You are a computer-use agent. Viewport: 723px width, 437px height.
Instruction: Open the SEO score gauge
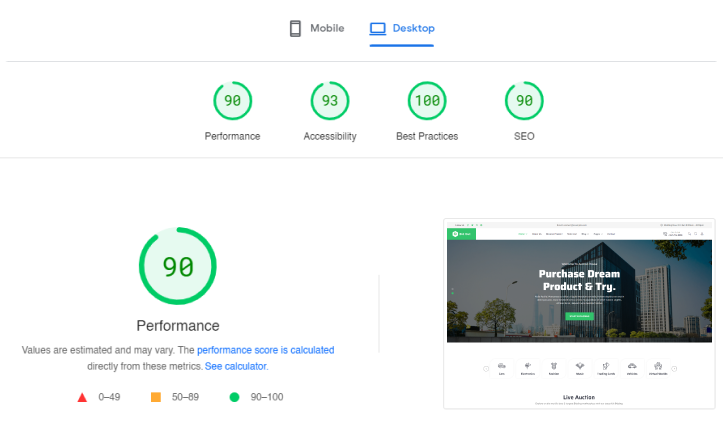[x=524, y=100]
